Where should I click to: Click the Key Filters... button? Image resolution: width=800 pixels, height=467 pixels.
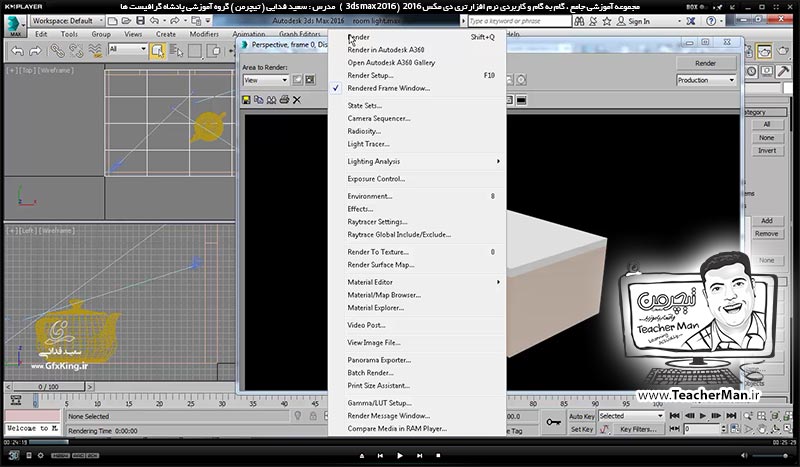(638, 429)
